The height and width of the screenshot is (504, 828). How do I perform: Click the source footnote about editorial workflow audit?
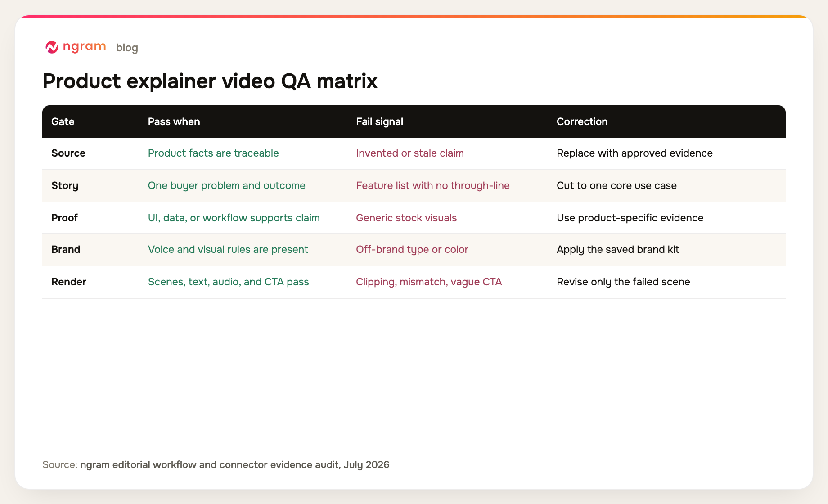click(x=216, y=464)
